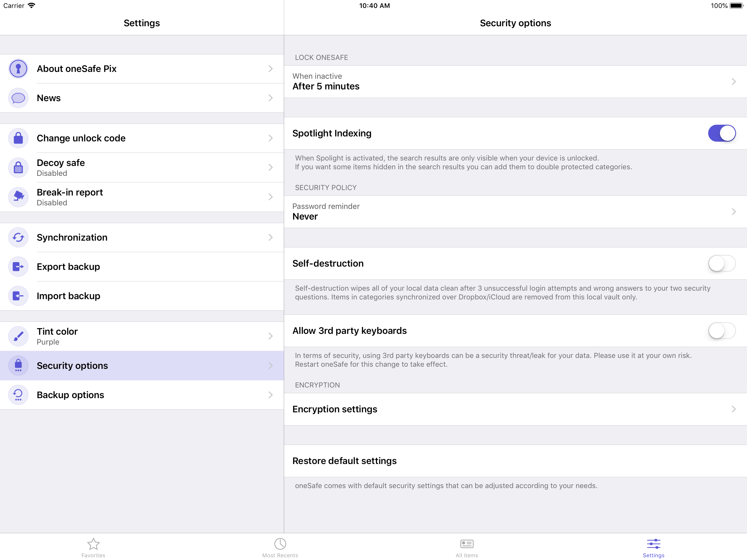
Task: Click the Decoy safe striped lock icon
Action: click(18, 168)
